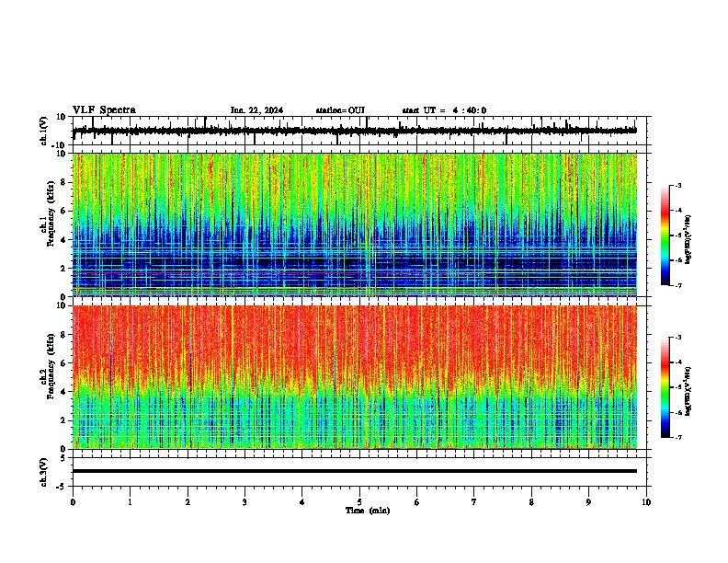
Task: Click the '-3' label on ch.1 colorbar
Action: pos(677,185)
